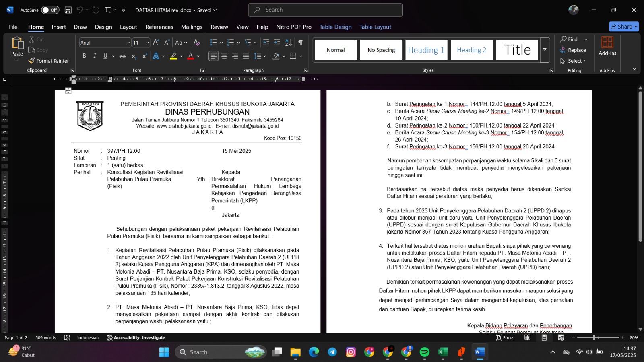This screenshot has width=644, height=362.
Task: Cut the selected text
Action: coord(37,39)
